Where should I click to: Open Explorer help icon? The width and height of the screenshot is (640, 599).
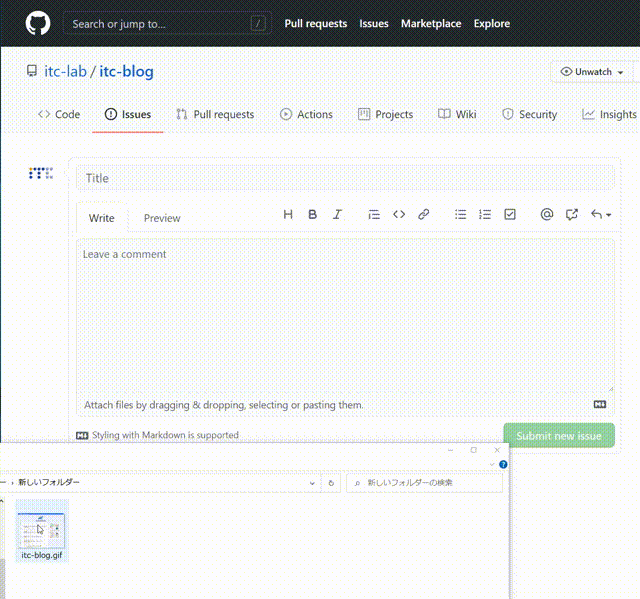tap(503, 464)
